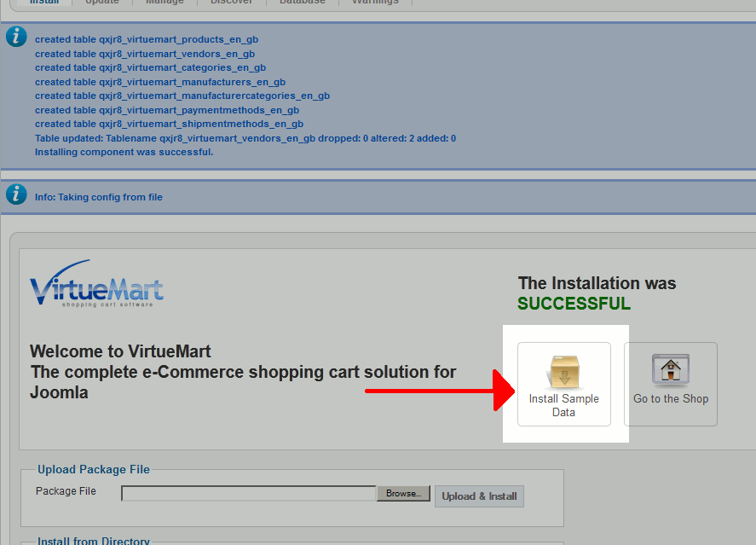This screenshot has height=545, width=756.
Task: Click the 'The Installation was' heading
Action: (597, 283)
